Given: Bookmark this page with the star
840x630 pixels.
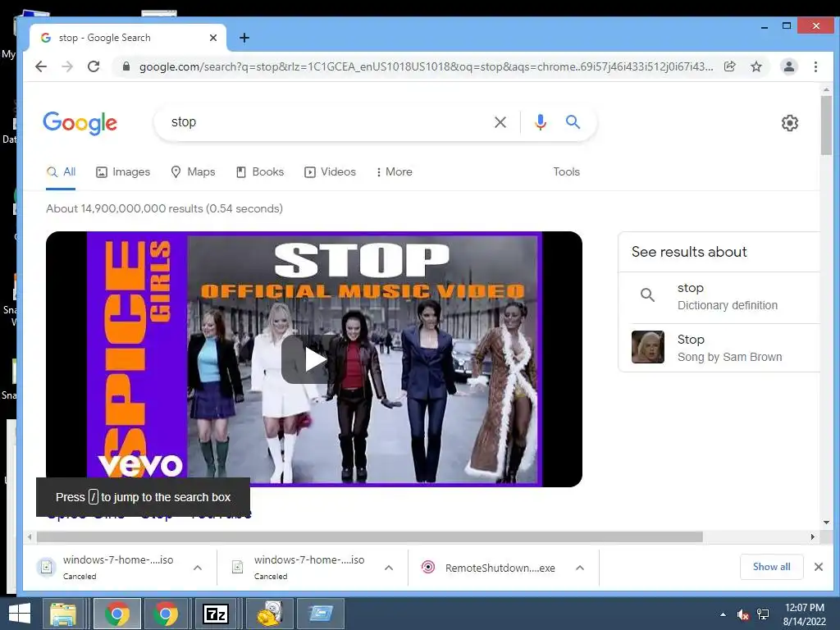Looking at the screenshot, I should 756,66.
